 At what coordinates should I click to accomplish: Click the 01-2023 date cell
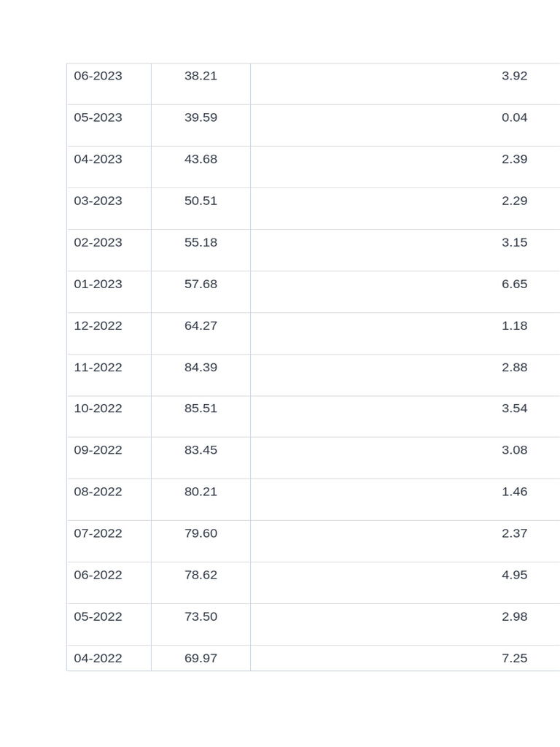(x=98, y=284)
